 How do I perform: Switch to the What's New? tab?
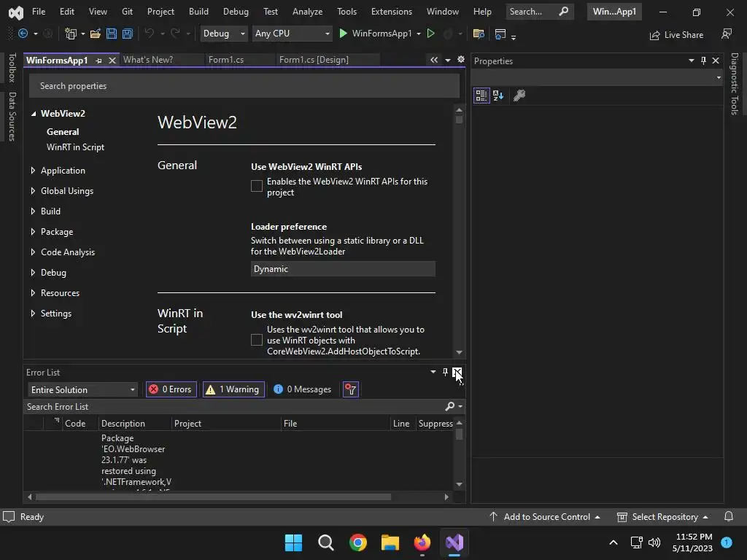click(148, 60)
